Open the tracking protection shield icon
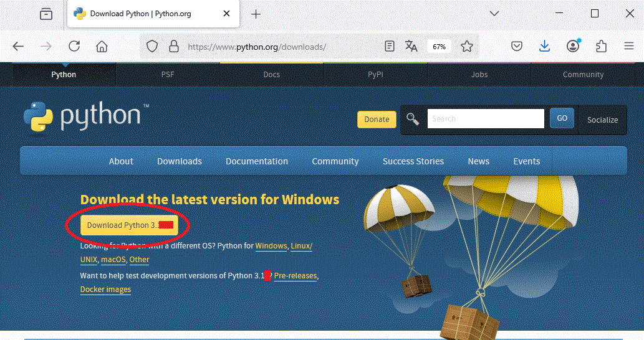The width and height of the screenshot is (644, 340). 152,46
